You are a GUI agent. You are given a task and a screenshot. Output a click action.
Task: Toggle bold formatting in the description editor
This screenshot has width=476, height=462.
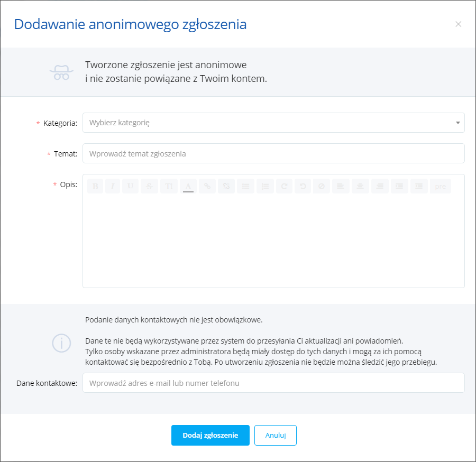click(95, 186)
